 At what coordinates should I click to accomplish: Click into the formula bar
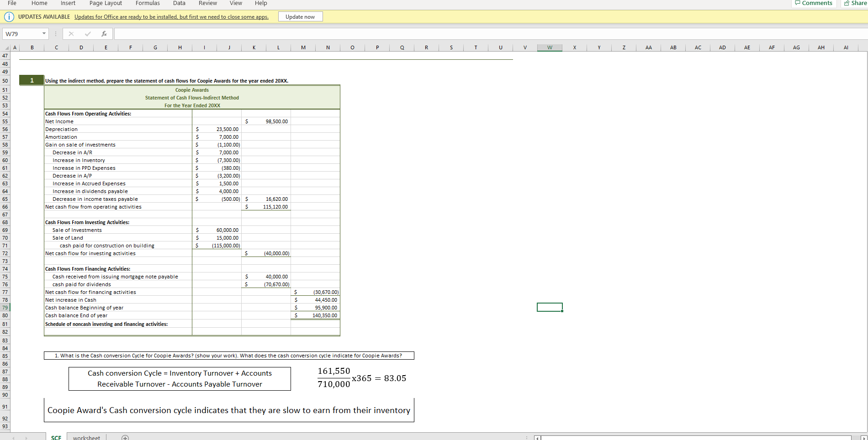coord(491,34)
